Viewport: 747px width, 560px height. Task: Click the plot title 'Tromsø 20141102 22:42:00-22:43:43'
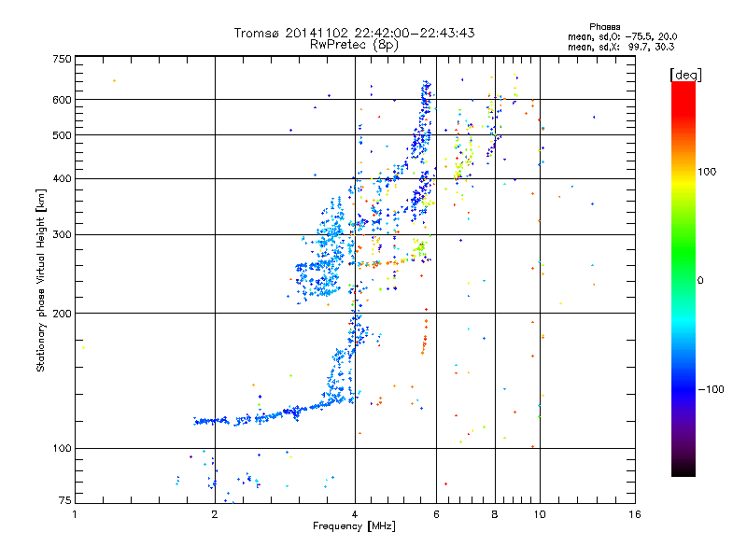point(354,33)
